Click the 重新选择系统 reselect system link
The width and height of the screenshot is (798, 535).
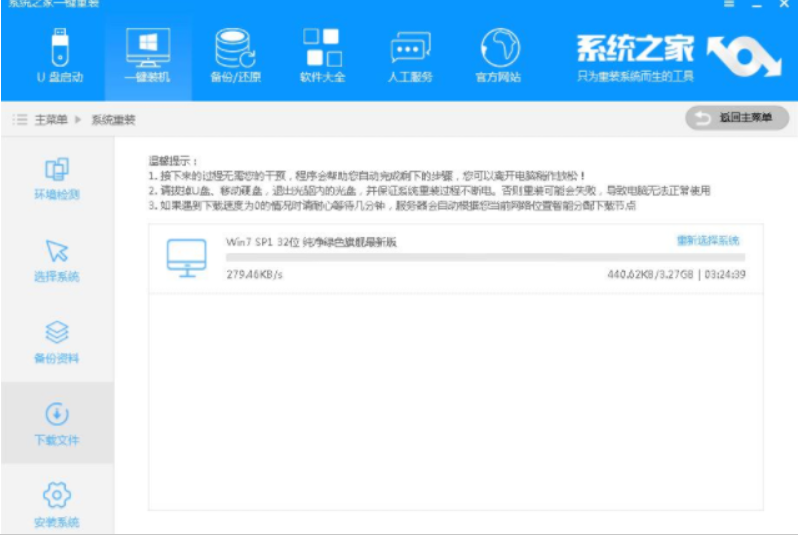(708, 241)
